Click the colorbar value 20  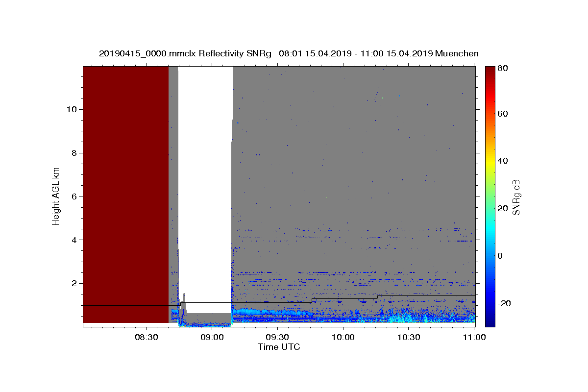[x=502, y=208]
